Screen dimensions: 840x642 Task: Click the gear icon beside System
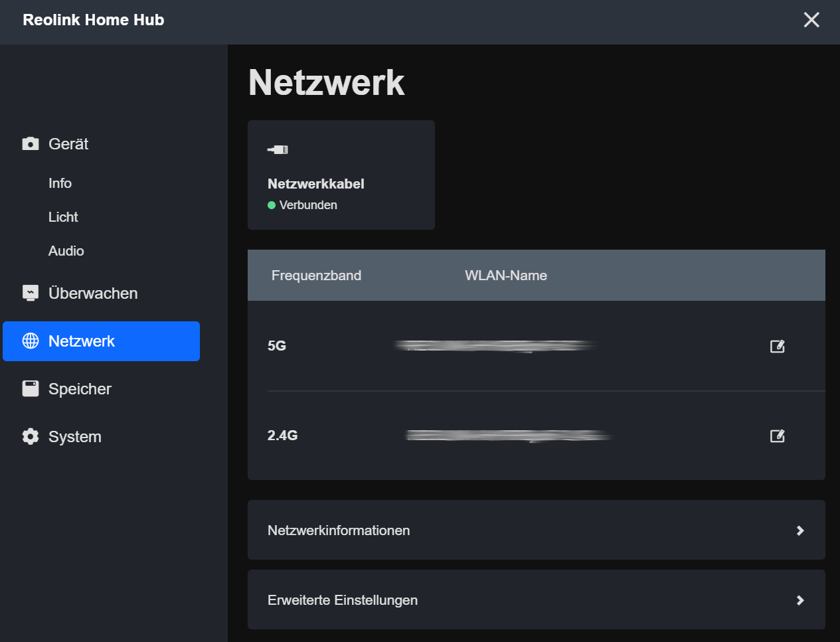click(31, 436)
